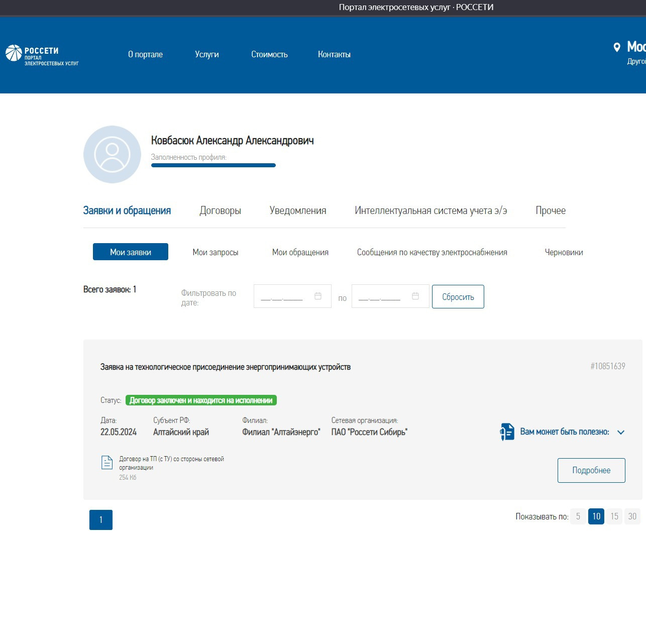Image resolution: width=646 pixels, height=644 pixels.
Task: Click the user name "Ковбасюк Александр Александрович"
Action: pos(233,141)
